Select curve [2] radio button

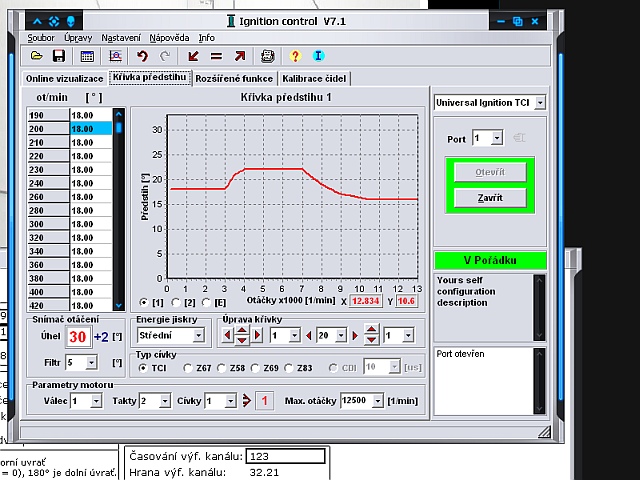tap(176, 302)
